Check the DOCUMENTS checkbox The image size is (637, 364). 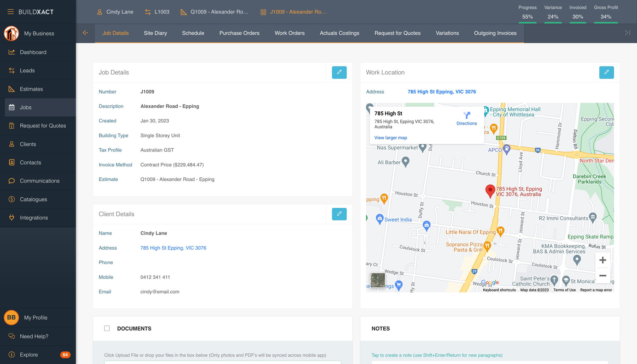click(107, 328)
